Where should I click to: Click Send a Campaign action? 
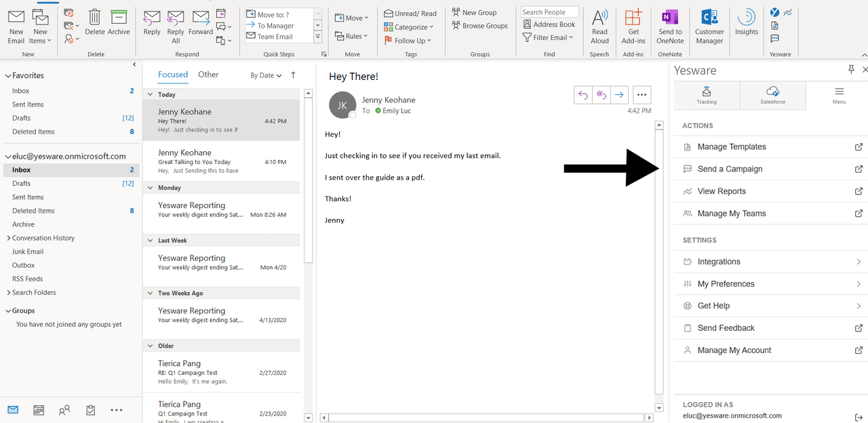730,169
